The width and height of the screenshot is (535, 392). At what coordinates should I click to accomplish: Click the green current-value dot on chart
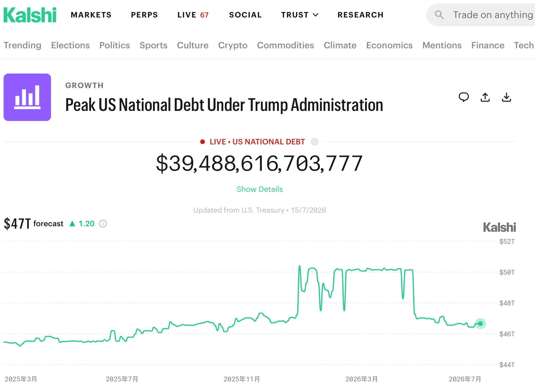[480, 324]
